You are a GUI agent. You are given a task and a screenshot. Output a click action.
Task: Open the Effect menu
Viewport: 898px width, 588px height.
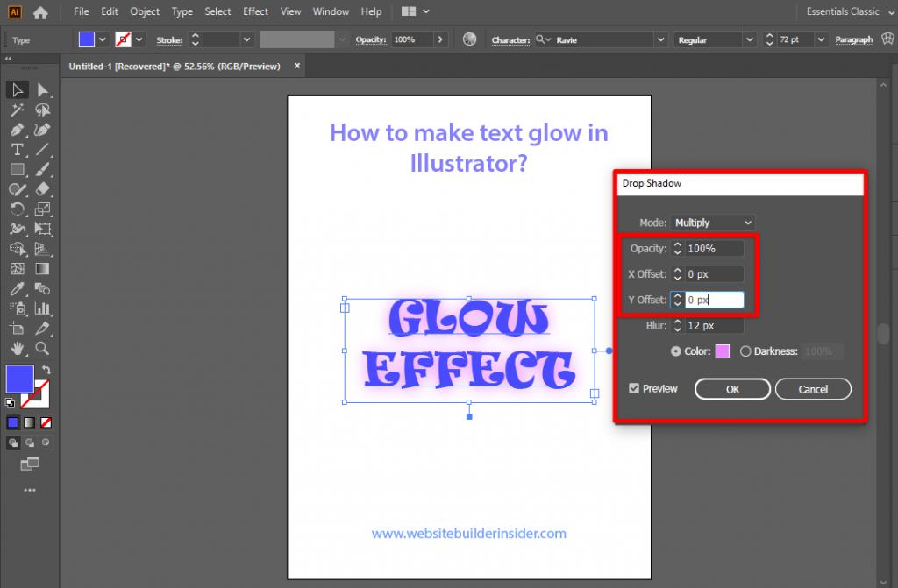click(x=255, y=11)
